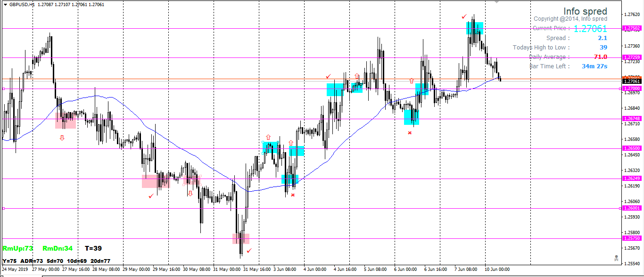Click the 1.27259 price label

pos(632,57)
